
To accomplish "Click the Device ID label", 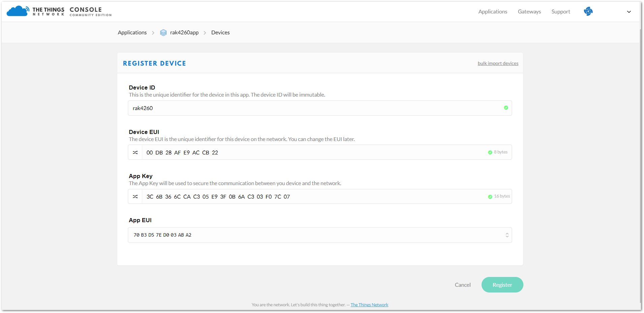I will pyautogui.click(x=142, y=88).
